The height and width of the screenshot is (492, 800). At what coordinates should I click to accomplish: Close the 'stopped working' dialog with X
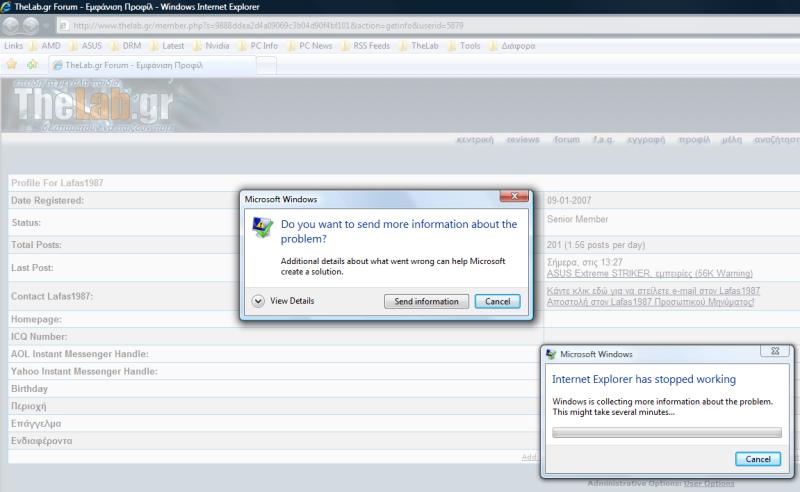click(x=775, y=351)
